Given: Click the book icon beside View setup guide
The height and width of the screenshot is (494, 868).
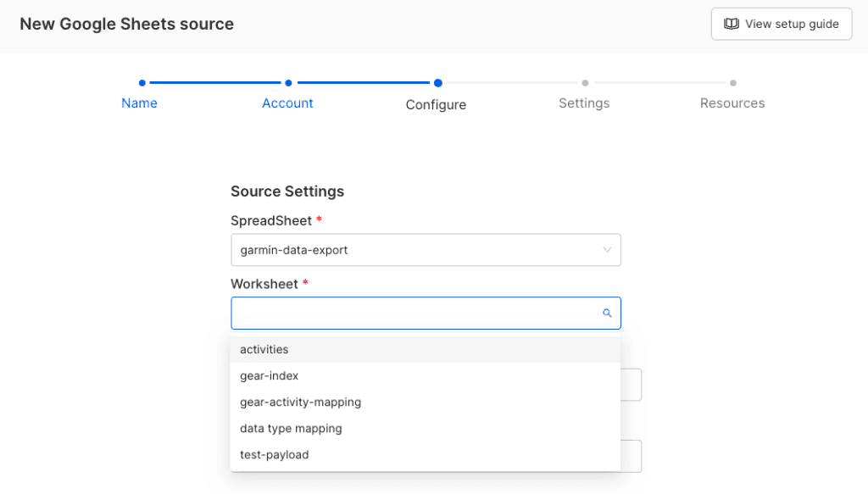Looking at the screenshot, I should point(731,24).
